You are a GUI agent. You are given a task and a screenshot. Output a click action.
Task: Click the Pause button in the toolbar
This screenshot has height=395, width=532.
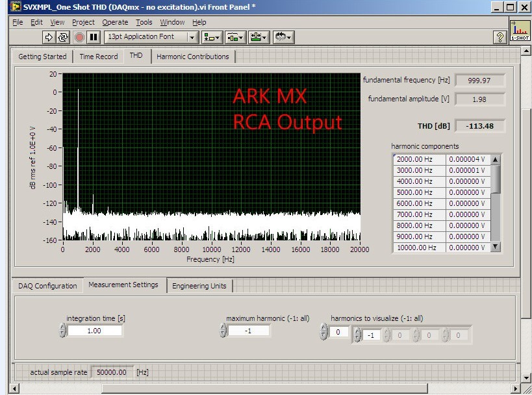pos(94,37)
